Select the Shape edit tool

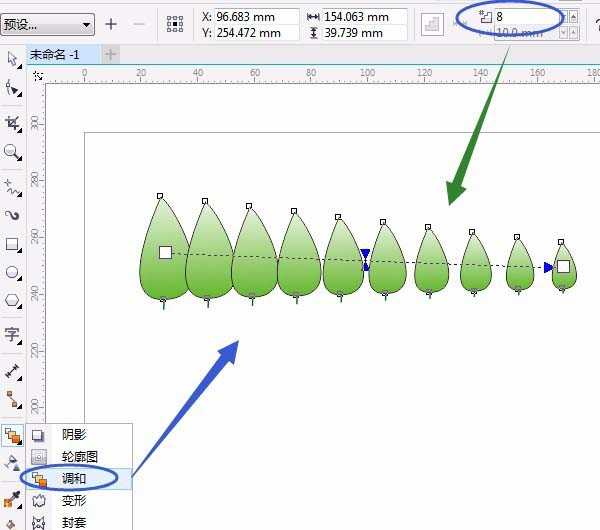click(x=12, y=90)
